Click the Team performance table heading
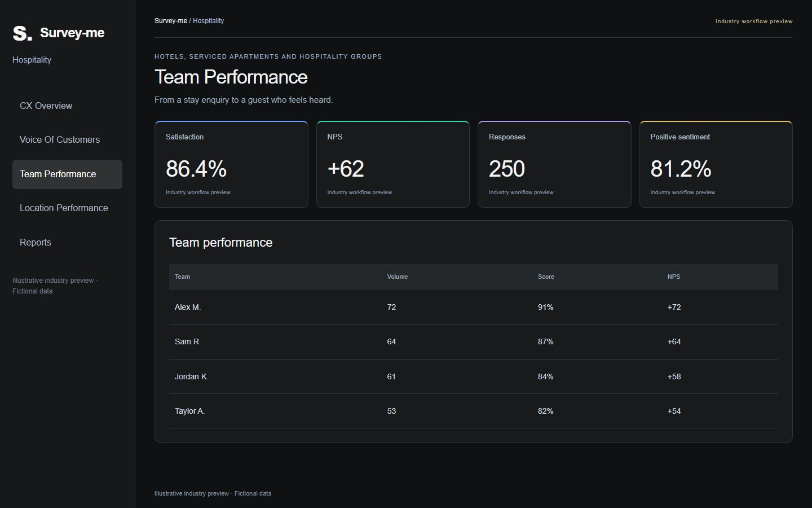The width and height of the screenshot is (812, 508). tap(221, 243)
